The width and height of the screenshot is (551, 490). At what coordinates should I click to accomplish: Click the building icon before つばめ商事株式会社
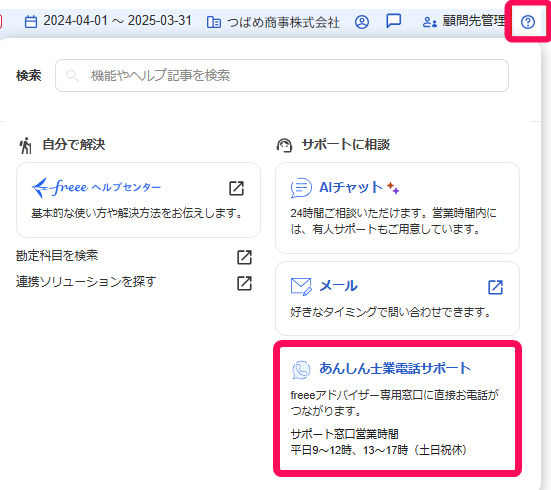point(214,22)
